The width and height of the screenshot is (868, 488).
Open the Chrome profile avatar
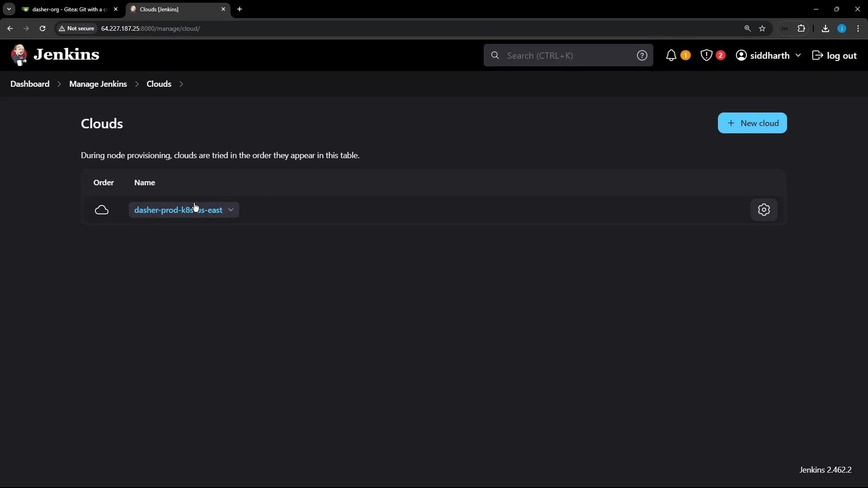click(x=842, y=28)
